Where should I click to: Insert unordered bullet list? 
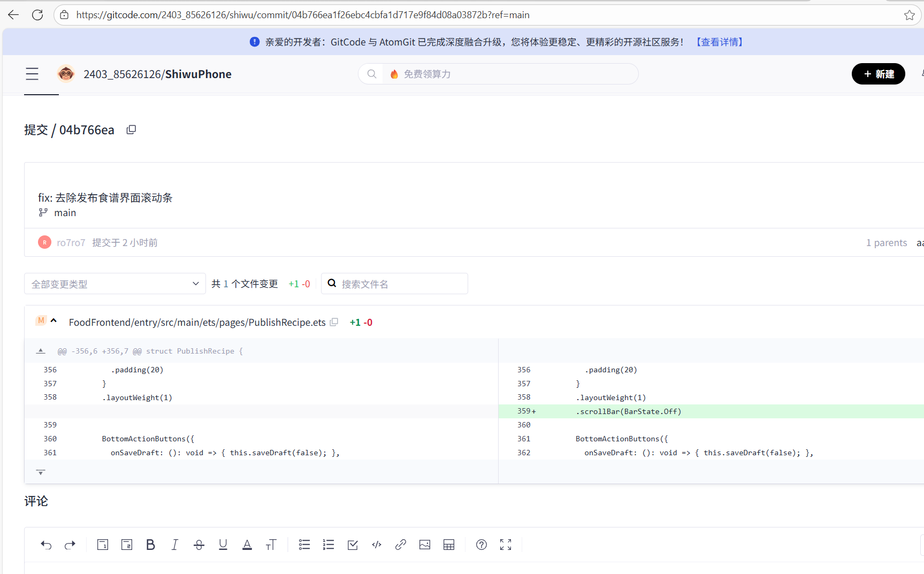(x=304, y=545)
